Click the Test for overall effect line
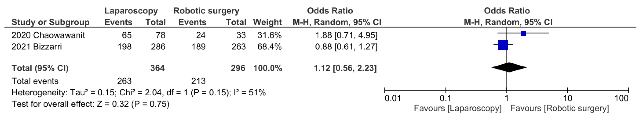The image size is (644, 118). (x=90, y=104)
